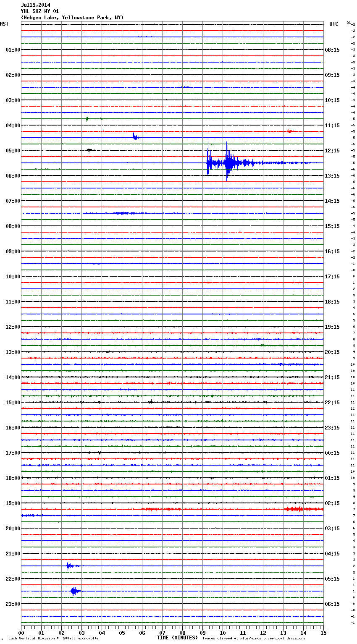Click minute tick label 03 on x-axis
Image resolution: width=357 pixels, height=644 pixels.
tap(81, 633)
